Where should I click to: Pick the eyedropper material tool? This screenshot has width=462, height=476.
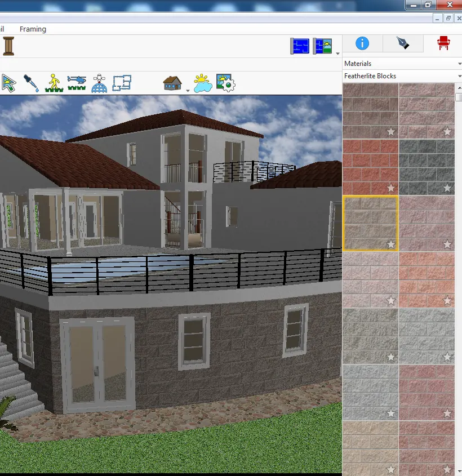point(31,83)
